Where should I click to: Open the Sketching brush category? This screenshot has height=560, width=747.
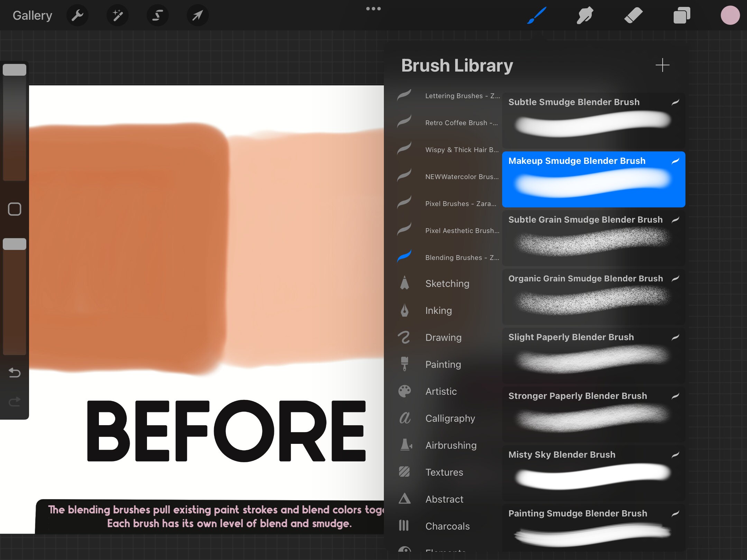pyautogui.click(x=447, y=283)
